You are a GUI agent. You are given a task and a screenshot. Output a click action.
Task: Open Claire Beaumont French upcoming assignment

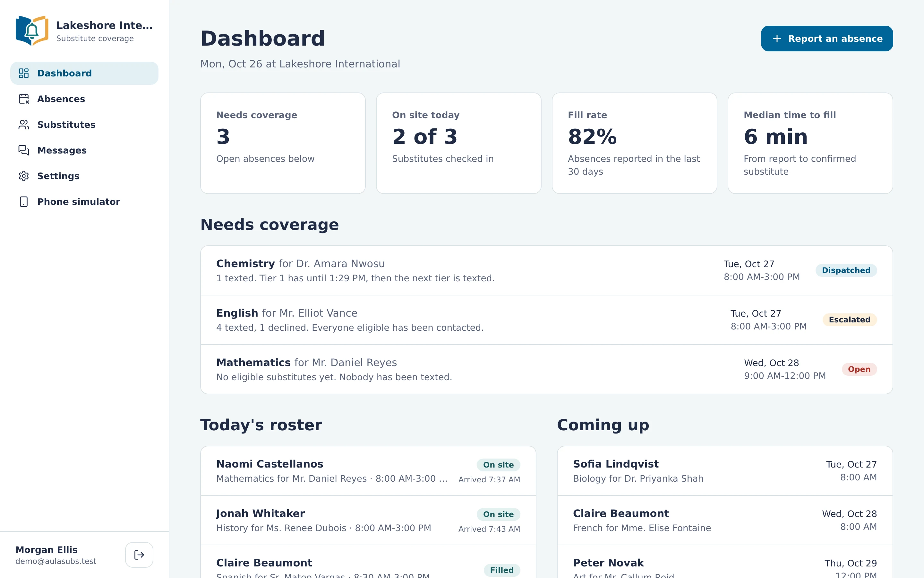[x=725, y=520]
